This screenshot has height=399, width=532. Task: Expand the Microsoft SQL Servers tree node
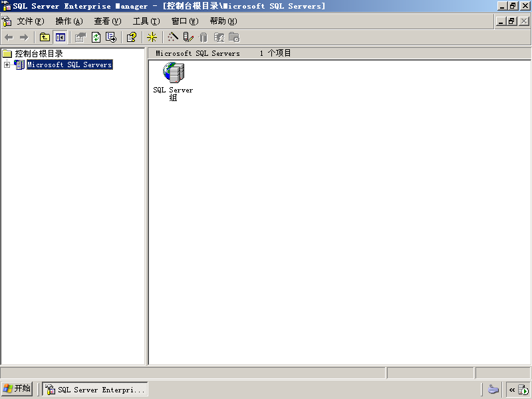pos(7,65)
